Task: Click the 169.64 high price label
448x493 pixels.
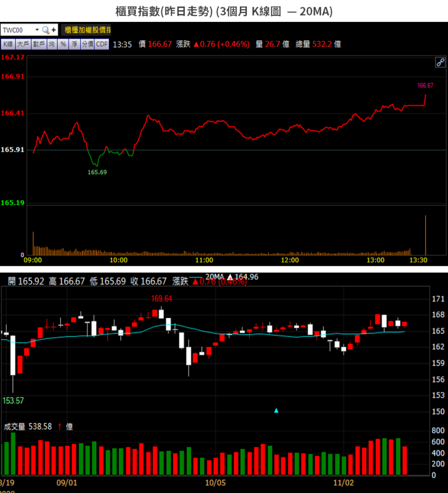Action: (162, 299)
